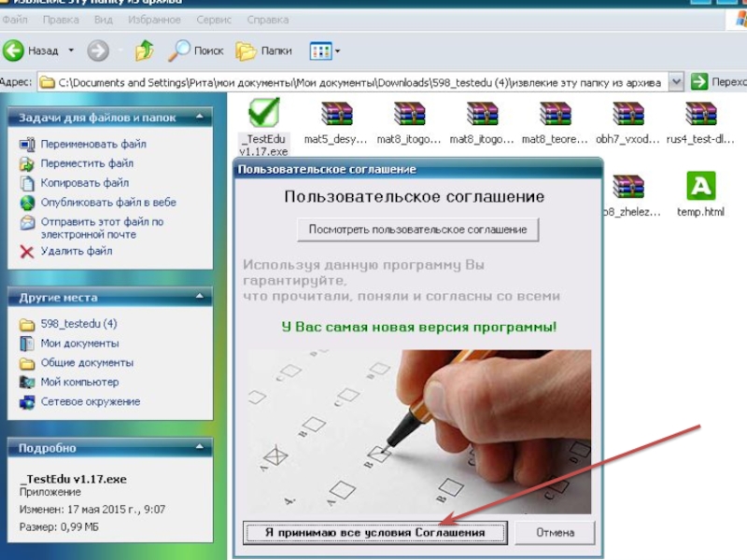Screen dimensions: 747x560
Task: Select the mat5_desy… archive icon
Action: coord(336,114)
